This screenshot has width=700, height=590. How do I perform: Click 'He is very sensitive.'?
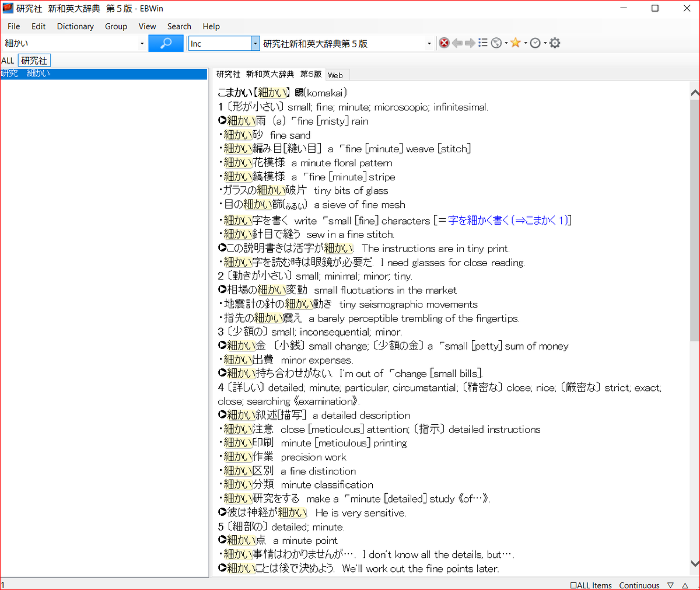tap(361, 513)
